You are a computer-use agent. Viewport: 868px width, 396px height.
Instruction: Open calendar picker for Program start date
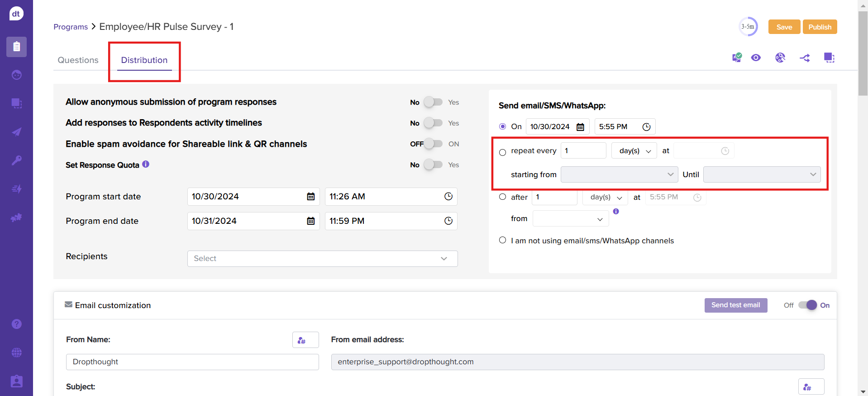tap(311, 197)
